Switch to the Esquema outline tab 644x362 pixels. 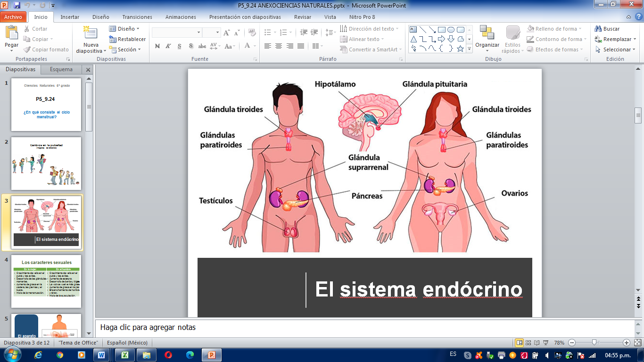pyautogui.click(x=61, y=69)
